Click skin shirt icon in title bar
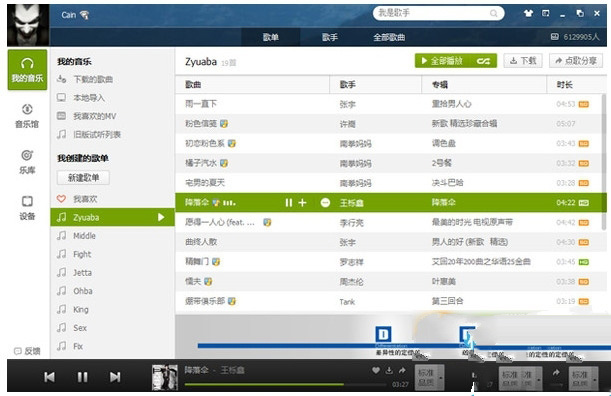Screen dimensions: 611x396 tap(528, 13)
